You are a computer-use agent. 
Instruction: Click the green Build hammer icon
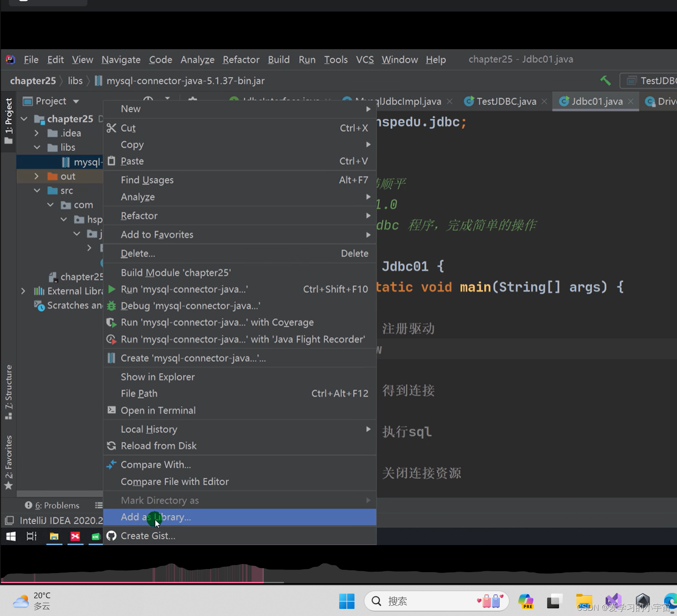coord(605,80)
